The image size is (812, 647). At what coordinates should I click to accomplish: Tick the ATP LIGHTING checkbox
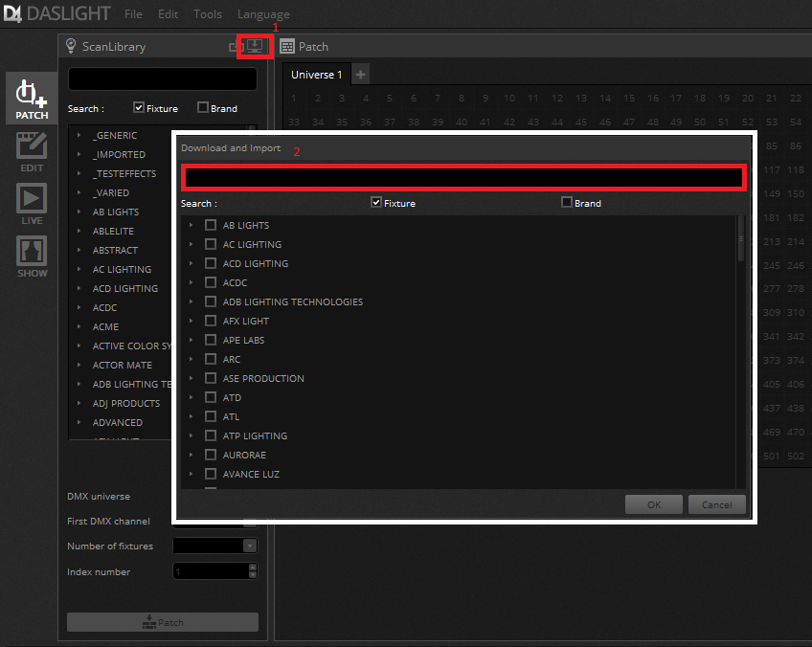(211, 435)
